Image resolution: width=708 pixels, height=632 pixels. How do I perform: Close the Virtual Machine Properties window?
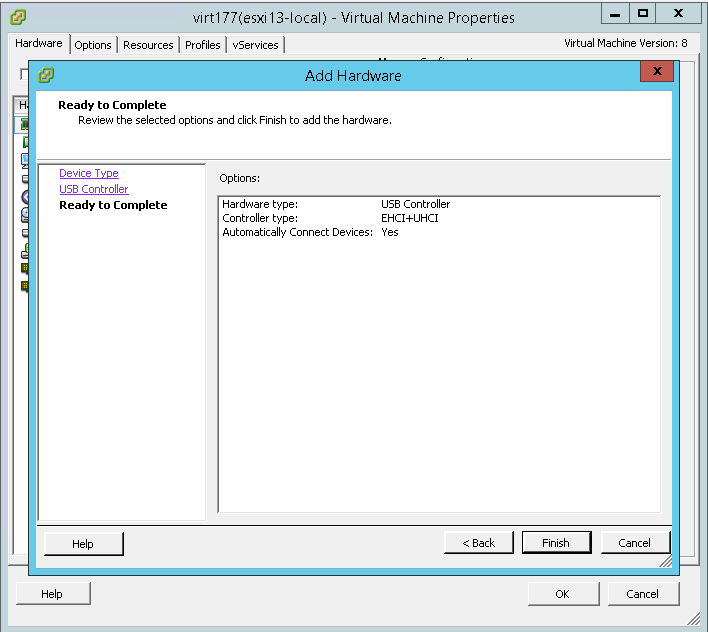pos(678,14)
